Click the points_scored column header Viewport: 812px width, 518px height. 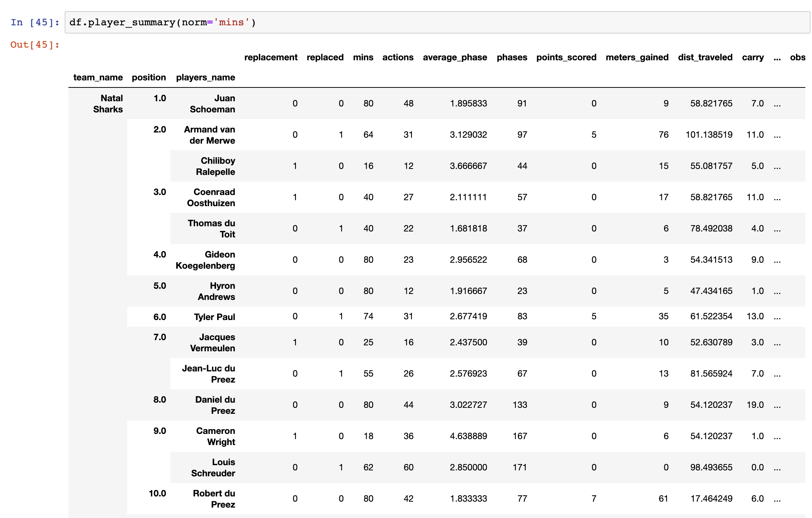pyautogui.click(x=566, y=57)
